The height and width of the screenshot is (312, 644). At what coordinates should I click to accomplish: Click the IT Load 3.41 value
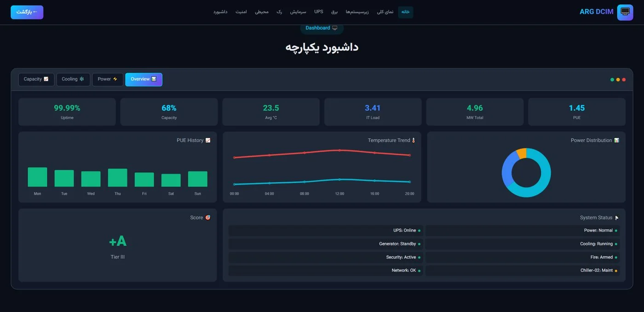tap(373, 108)
